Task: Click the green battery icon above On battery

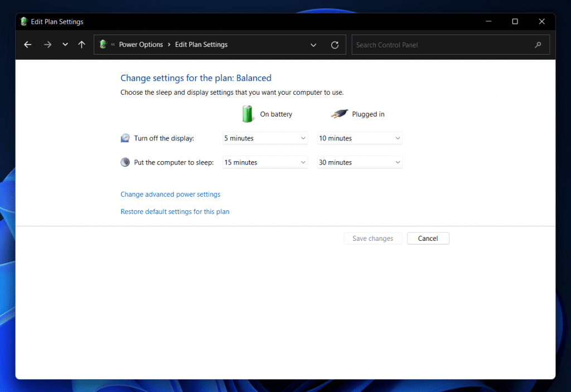Action: pyautogui.click(x=247, y=113)
